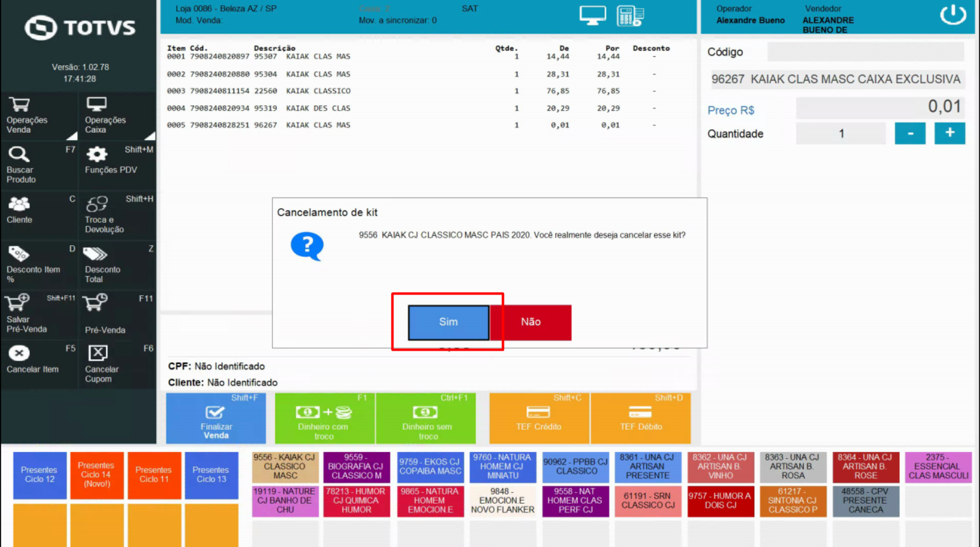Image resolution: width=980 pixels, height=547 pixels.
Task: Add 61191 SRN Classico CJ
Action: tap(648, 501)
